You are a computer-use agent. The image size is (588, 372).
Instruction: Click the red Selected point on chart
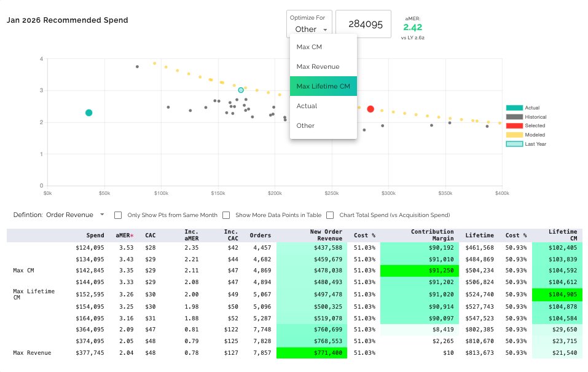point(370,109)
